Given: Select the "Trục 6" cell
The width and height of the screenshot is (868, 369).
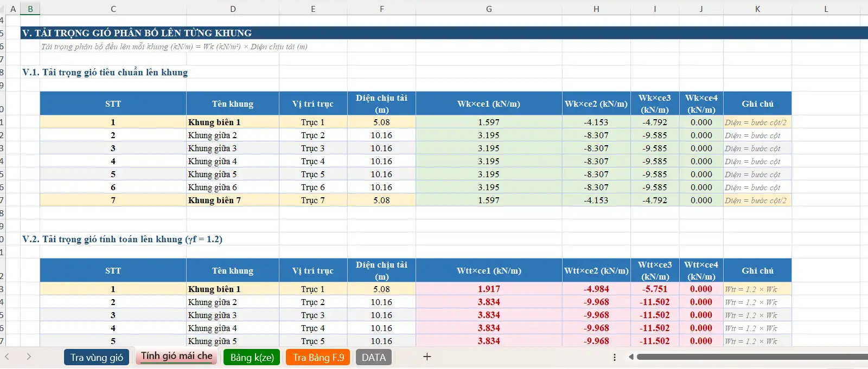Looking at the screenshot, I should coord(313,187).
